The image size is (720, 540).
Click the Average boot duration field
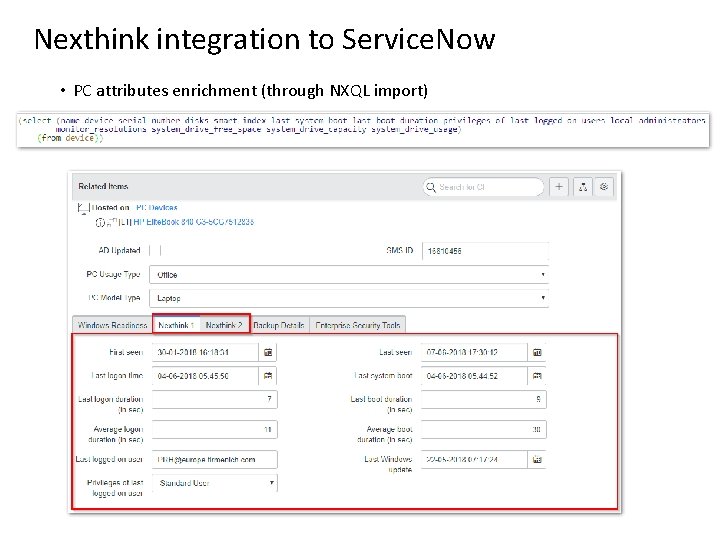pos(484,430)
